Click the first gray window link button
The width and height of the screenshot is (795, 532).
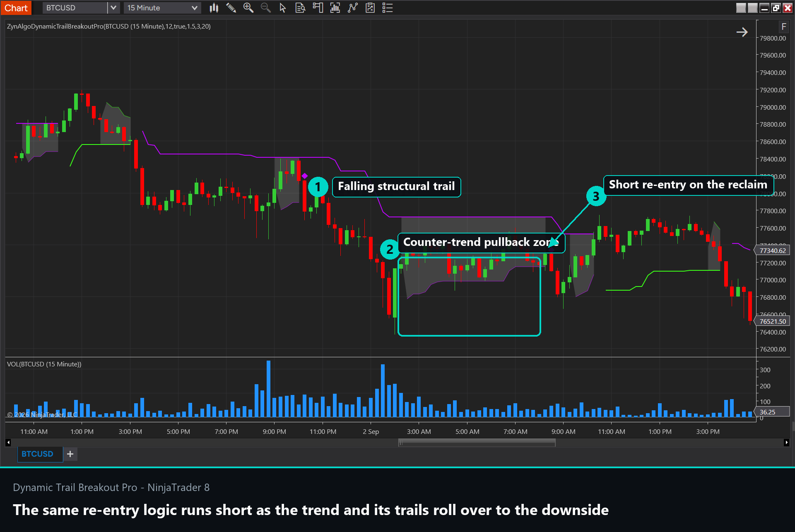pos(741,8)
